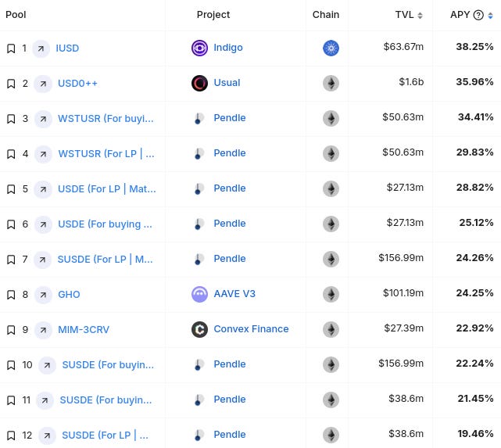Click APY value 19.46%
This screenshot has width=501, height=448.
point(475,434)
